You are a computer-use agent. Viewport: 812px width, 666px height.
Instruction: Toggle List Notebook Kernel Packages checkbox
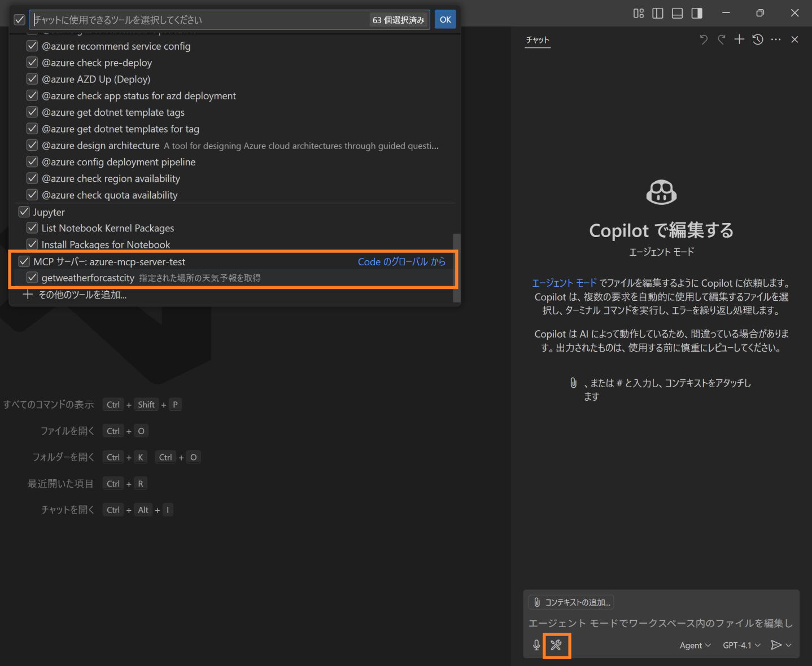click(x=32, y=228)
